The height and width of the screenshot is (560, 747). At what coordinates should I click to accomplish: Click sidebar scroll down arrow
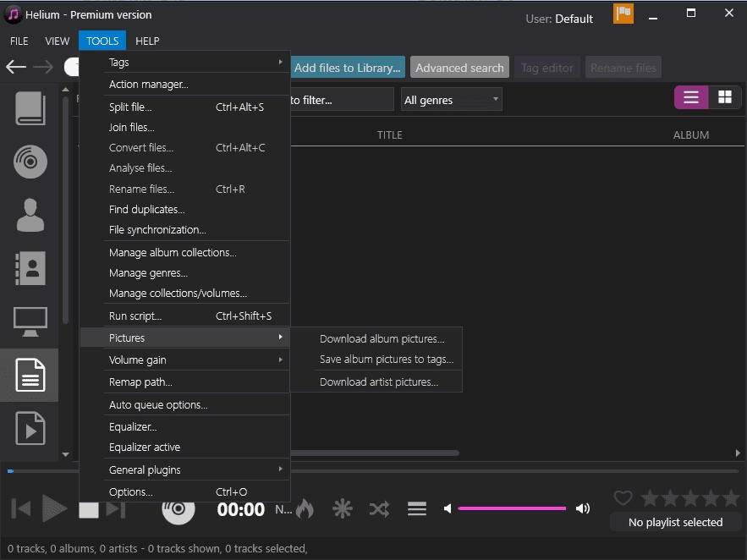click(x=66, y=454)
